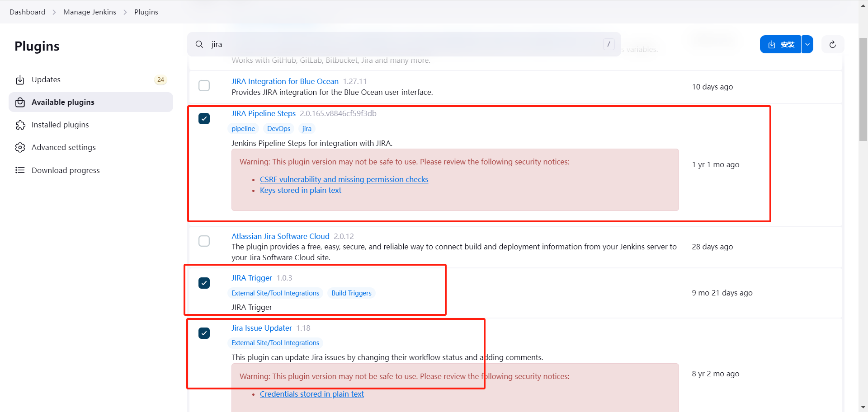Open Updates in sidebar
The width and height of the screenshot is (868, 412).
click(90, 80)
